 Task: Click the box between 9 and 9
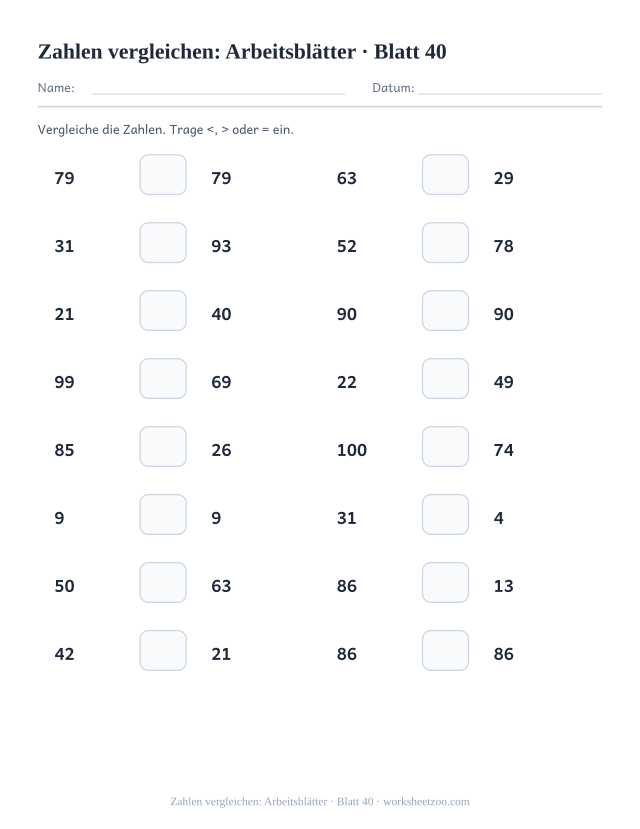point(163,514)
